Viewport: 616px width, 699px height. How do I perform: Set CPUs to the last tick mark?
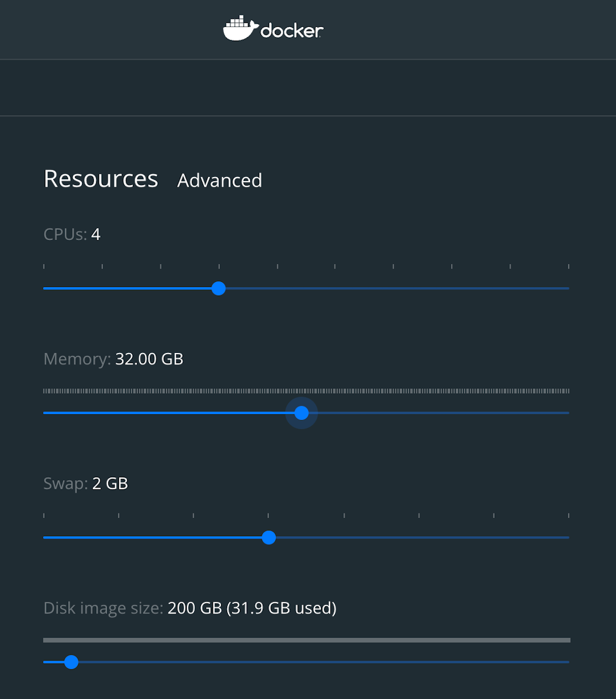coord(568,288)
